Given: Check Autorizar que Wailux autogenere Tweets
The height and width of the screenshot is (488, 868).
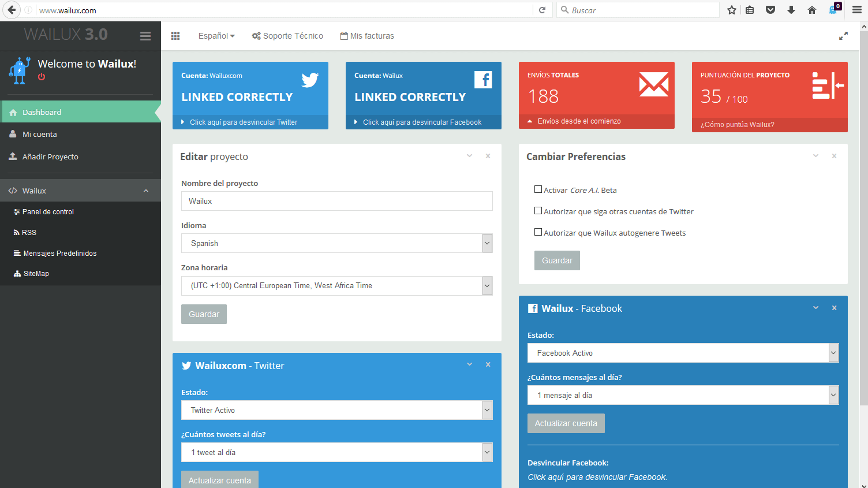Looking at the screenshot, I should pos(538,232).
